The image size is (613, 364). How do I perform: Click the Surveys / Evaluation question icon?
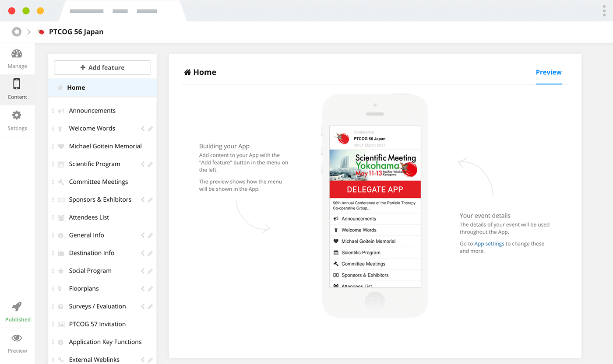(61, 307)
